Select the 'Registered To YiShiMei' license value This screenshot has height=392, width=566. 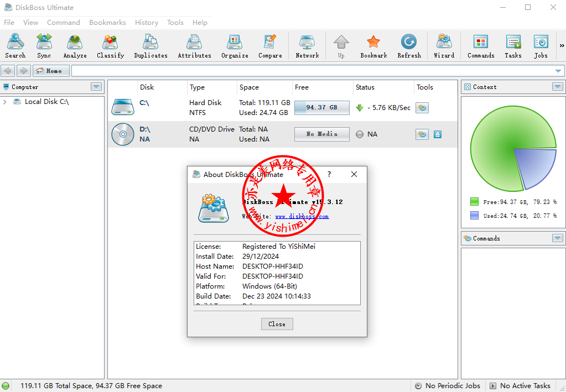click(279, 247)
